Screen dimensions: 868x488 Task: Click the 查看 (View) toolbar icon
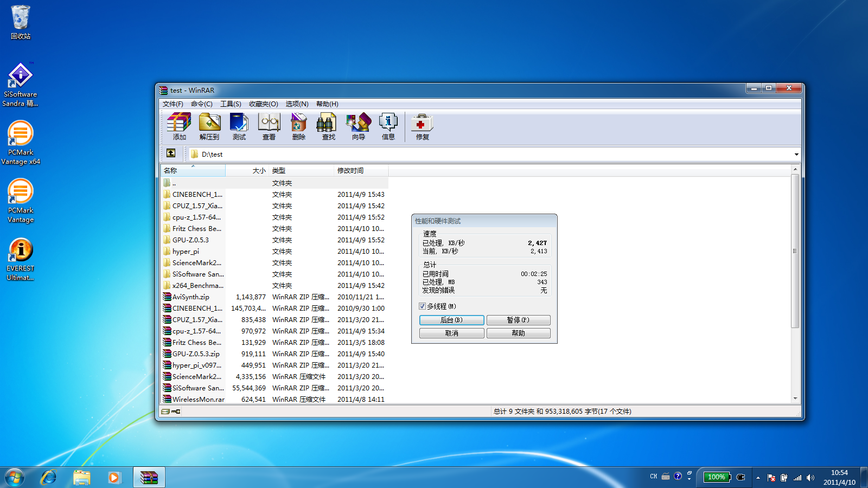[x=269, y=126]
